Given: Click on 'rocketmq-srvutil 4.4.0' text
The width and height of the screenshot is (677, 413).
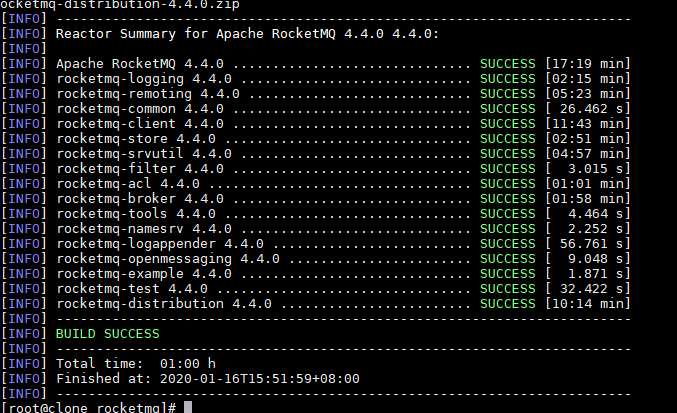Looking at the screenshot, I should [x=144, y=154].
